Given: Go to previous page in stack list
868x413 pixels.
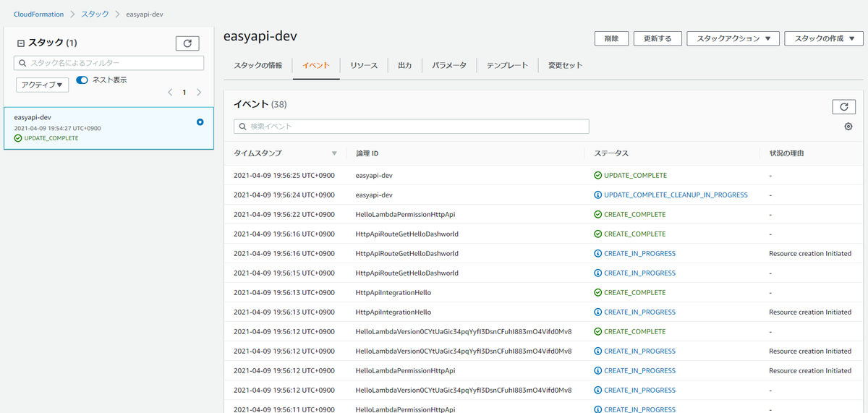Looking at the screenshot, I should [170, 93].
